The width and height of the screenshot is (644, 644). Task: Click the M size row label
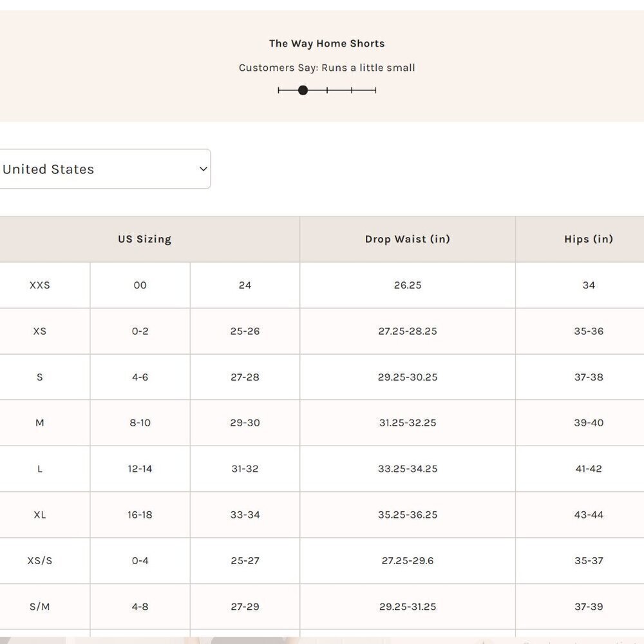coord(39,423)
